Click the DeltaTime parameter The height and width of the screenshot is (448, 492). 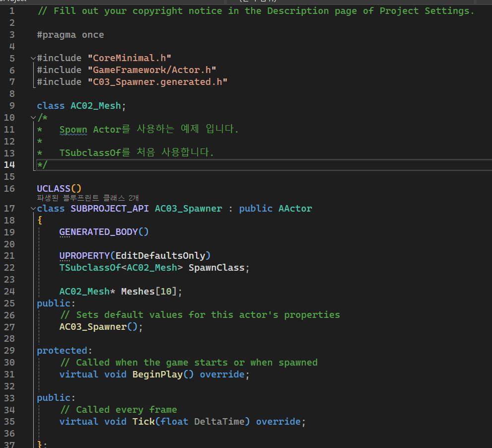[219, 422]
